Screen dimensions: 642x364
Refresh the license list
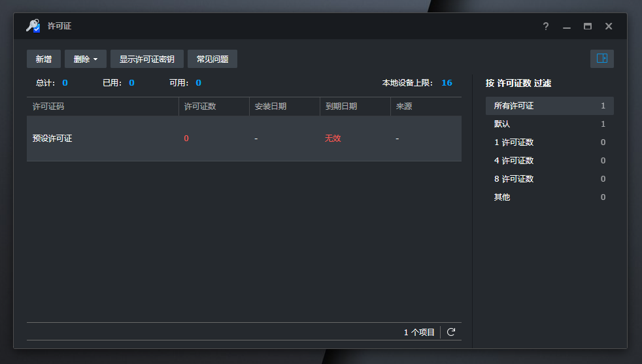click(x=451, y=332)
